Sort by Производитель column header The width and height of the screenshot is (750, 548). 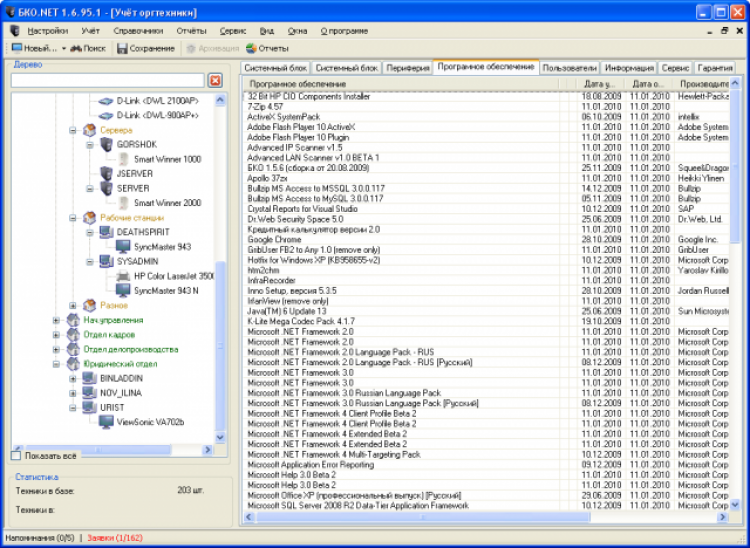[702, 84]
